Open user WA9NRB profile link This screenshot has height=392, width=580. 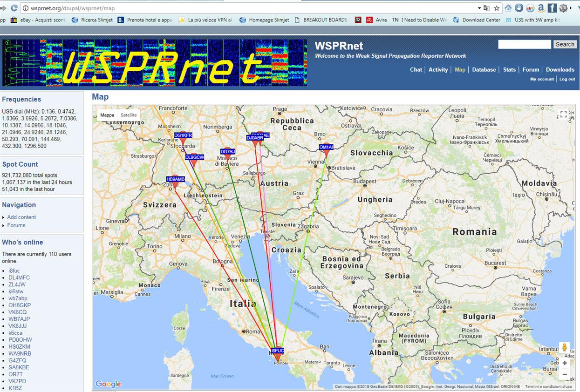[x=20, y=353]
